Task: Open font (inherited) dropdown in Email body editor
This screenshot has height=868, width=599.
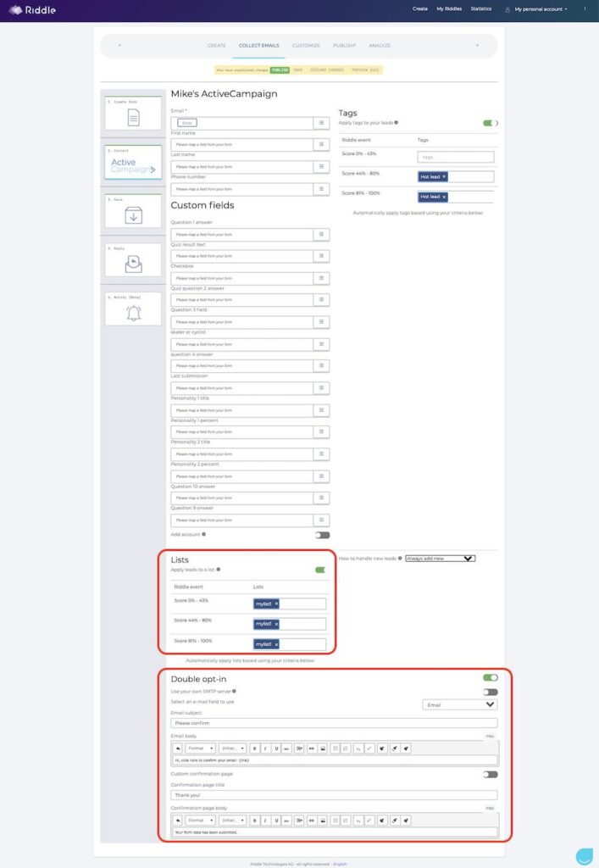Action: click(x=232, y=748)
